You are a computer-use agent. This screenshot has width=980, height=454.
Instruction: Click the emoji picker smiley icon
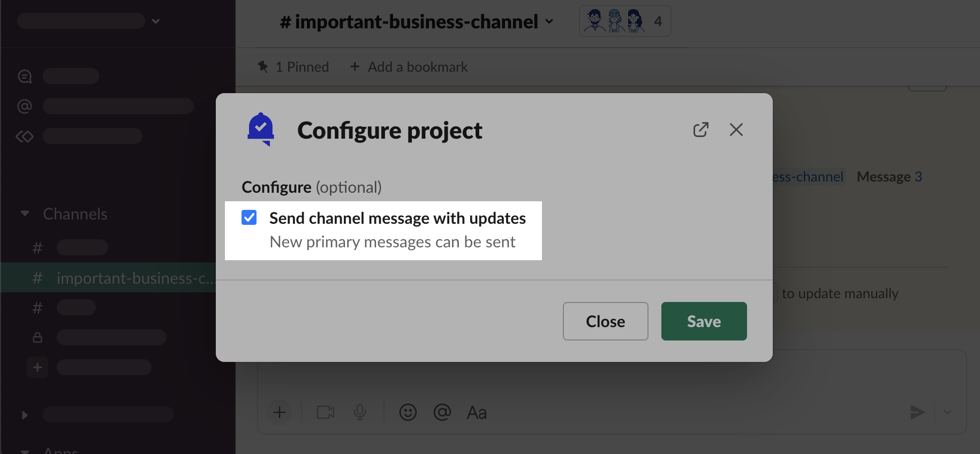tap(408, 412)
